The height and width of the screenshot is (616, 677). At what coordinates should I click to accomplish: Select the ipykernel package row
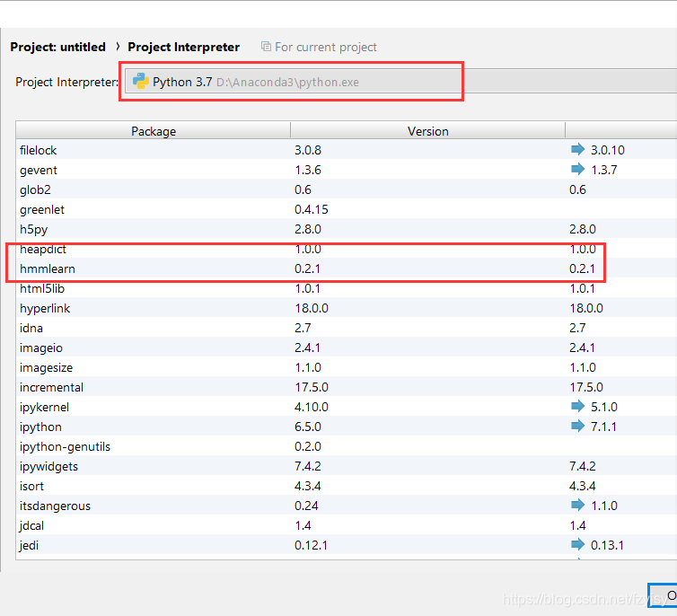(347, 407)
